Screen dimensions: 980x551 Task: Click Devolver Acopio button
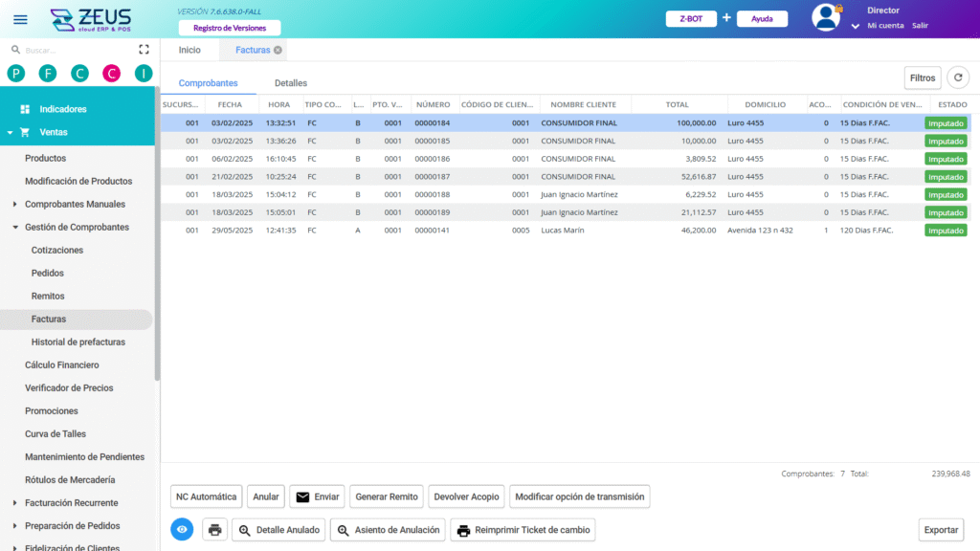(x=466, y=496)
